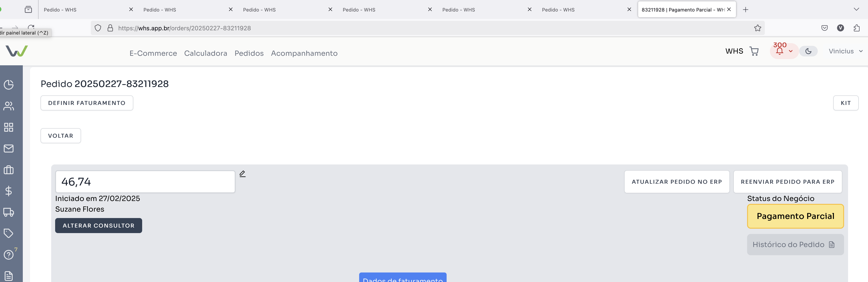Open the Calculadora menu item
The width and height of the screenshot is (868, 282).
(205, 53)
